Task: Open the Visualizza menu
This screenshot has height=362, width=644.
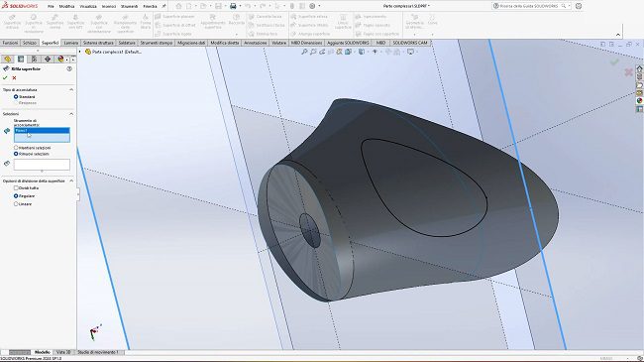Action: click(88, 6)
